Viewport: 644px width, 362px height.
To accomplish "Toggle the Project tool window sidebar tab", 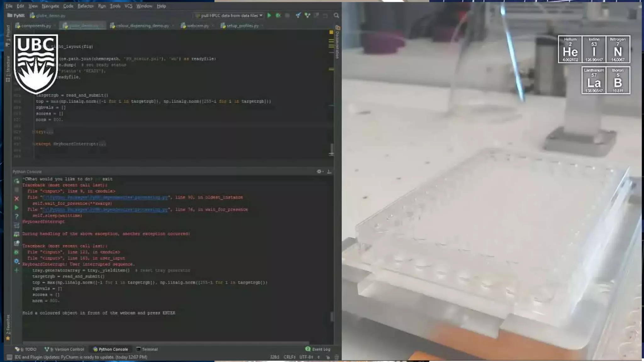I will (8, 35).
